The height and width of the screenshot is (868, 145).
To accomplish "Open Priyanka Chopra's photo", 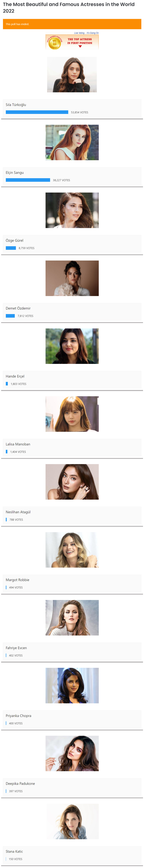I will click(72, 685).
